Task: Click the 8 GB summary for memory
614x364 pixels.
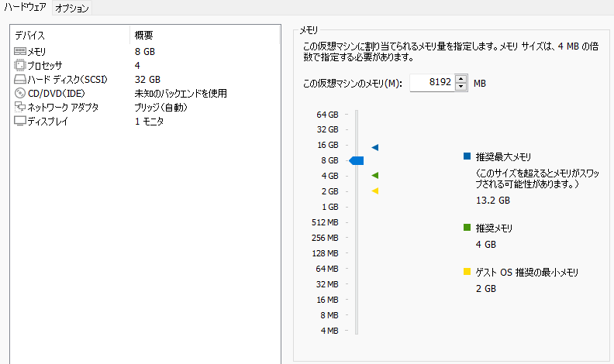Action: [x=145, y=52]
